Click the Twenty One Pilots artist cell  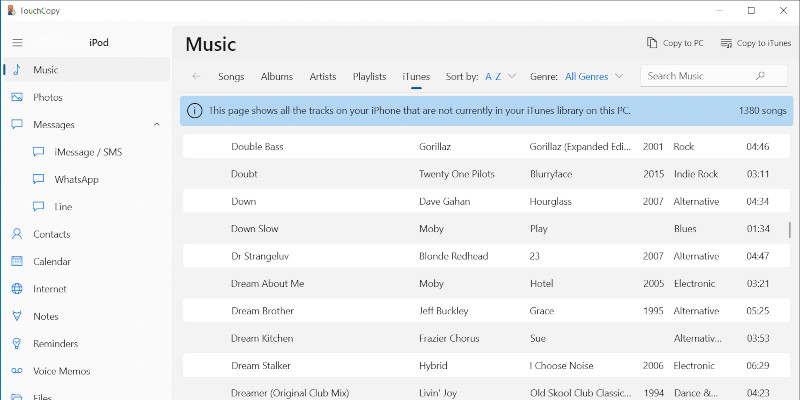coord(457,174)
